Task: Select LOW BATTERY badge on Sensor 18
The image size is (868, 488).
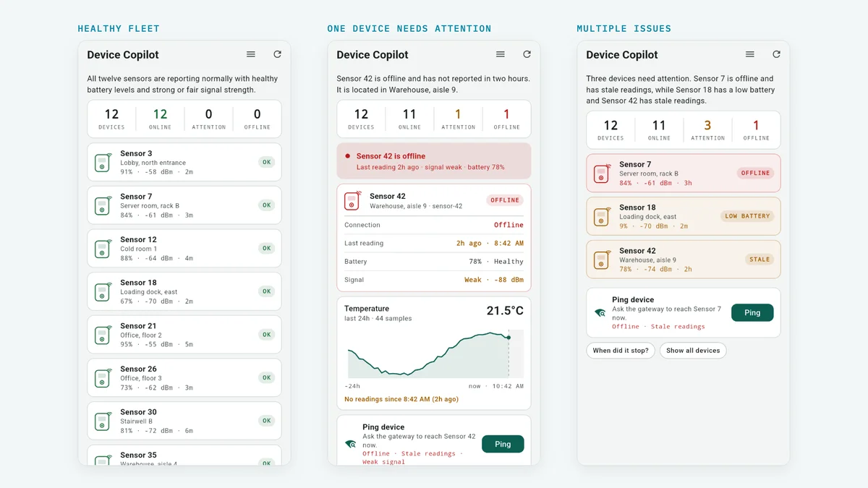Action: 747,216
